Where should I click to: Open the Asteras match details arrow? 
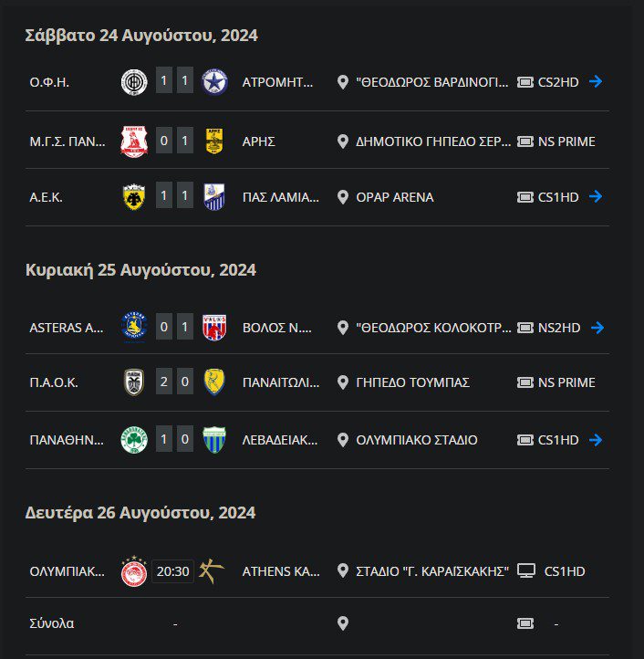[596, 328]
